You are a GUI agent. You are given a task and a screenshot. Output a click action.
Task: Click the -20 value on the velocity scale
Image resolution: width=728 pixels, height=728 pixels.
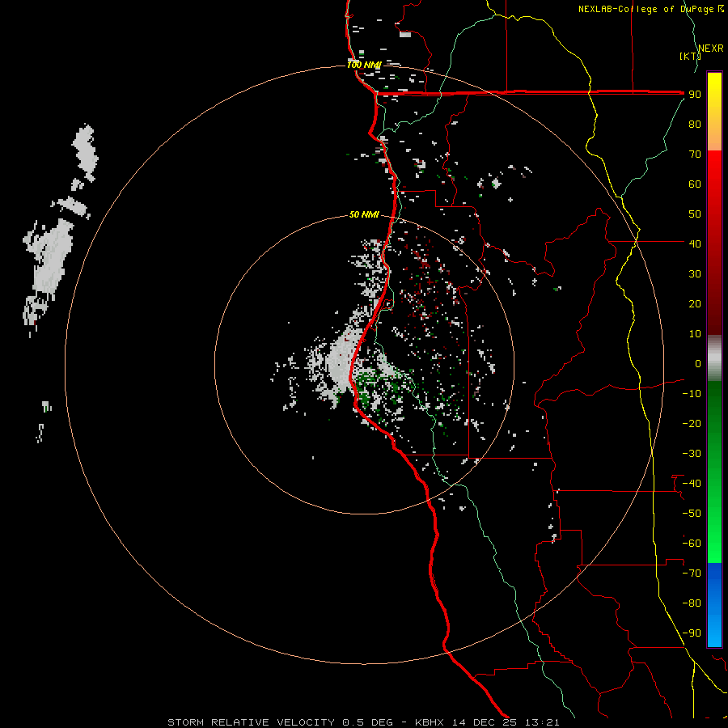pyautogui.click(x=692, y=423)
